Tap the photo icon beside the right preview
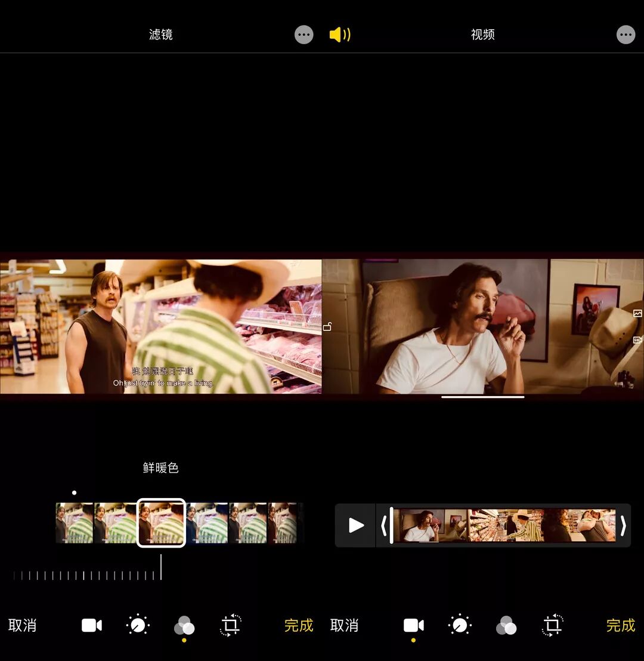Viewport: 644px width, 661px height. point(637,313)
